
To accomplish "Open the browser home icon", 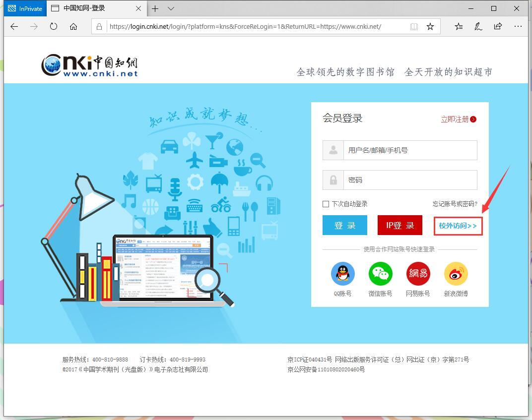I will click(73, 27).
